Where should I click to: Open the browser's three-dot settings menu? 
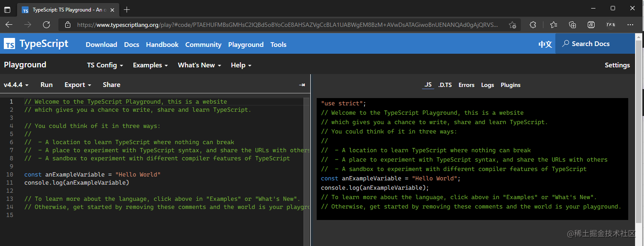[631, 25]
